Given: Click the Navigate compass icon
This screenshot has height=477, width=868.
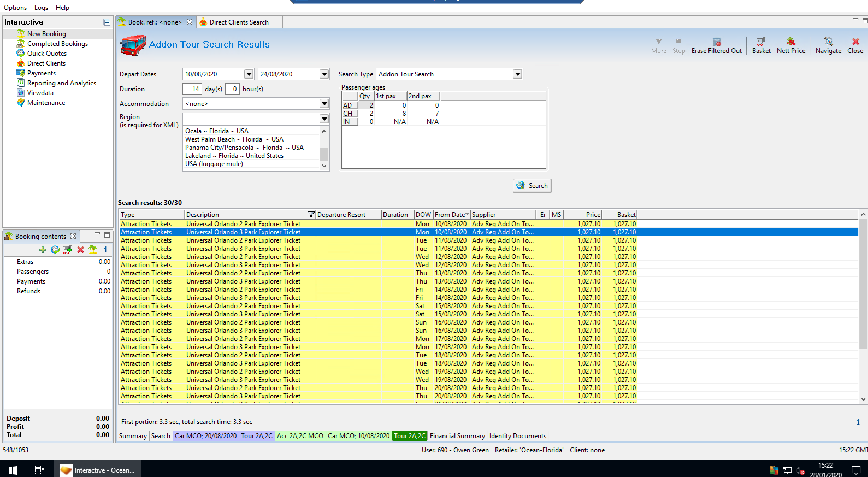Looking at the screenshot, I should [828, 42].
